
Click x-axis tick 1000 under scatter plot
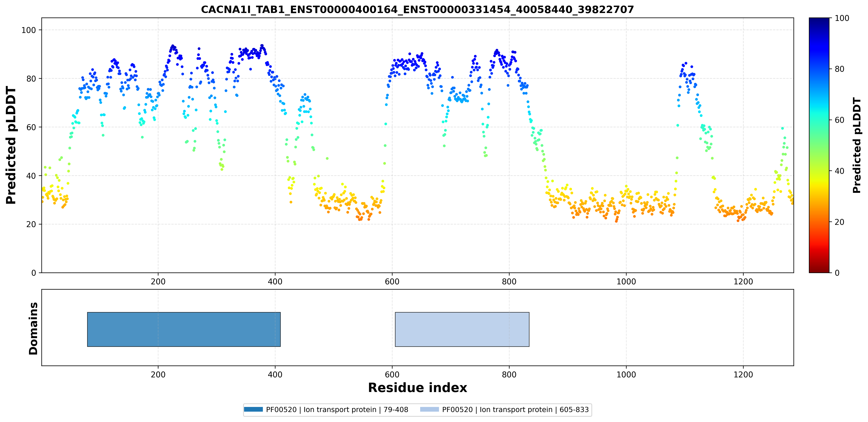626,282
